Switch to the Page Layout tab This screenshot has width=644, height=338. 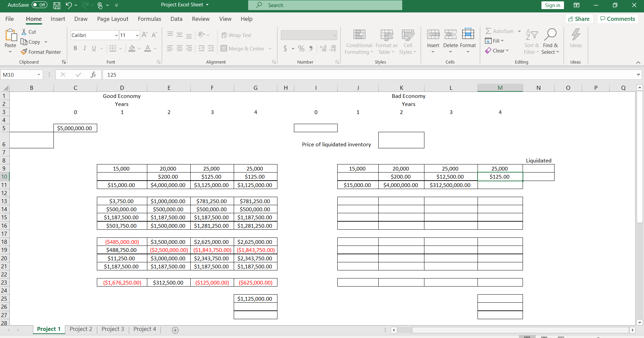click(x=113, y=19)
